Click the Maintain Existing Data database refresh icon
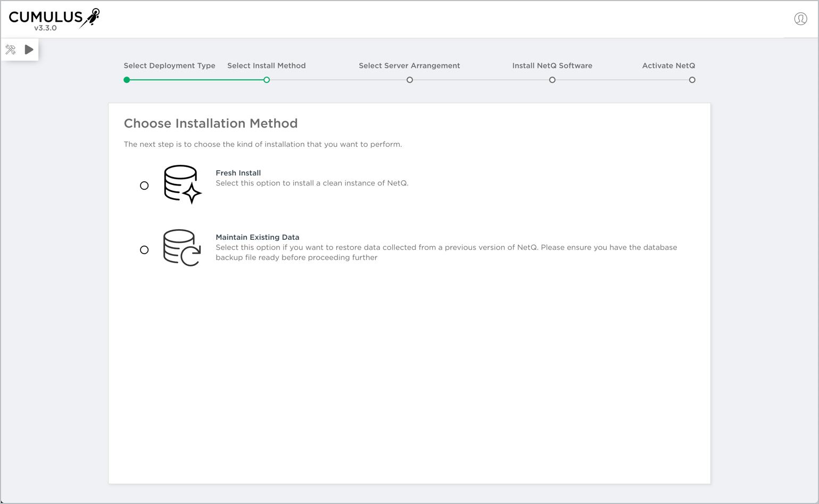The height and width of the screenshot is (504, 819). (181, 248)
